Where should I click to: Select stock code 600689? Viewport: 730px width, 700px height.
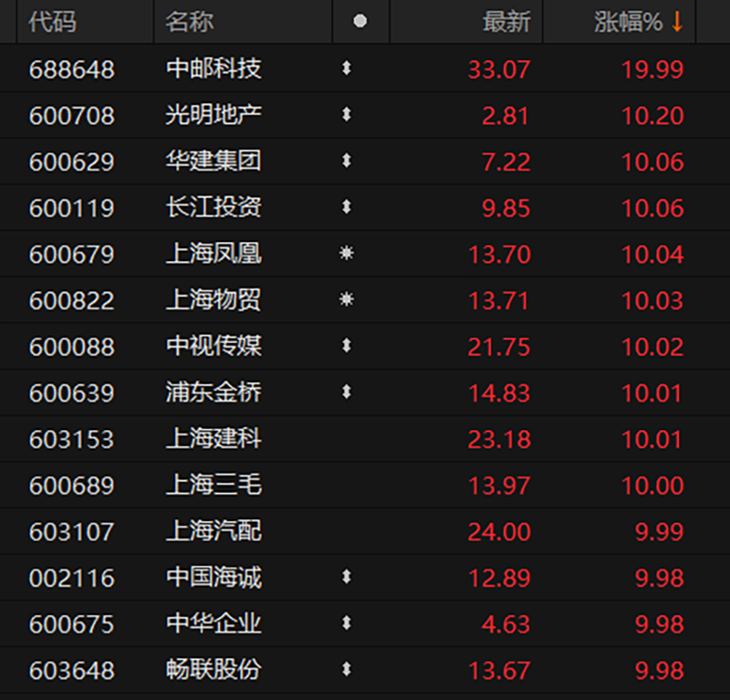coord(72,486)
